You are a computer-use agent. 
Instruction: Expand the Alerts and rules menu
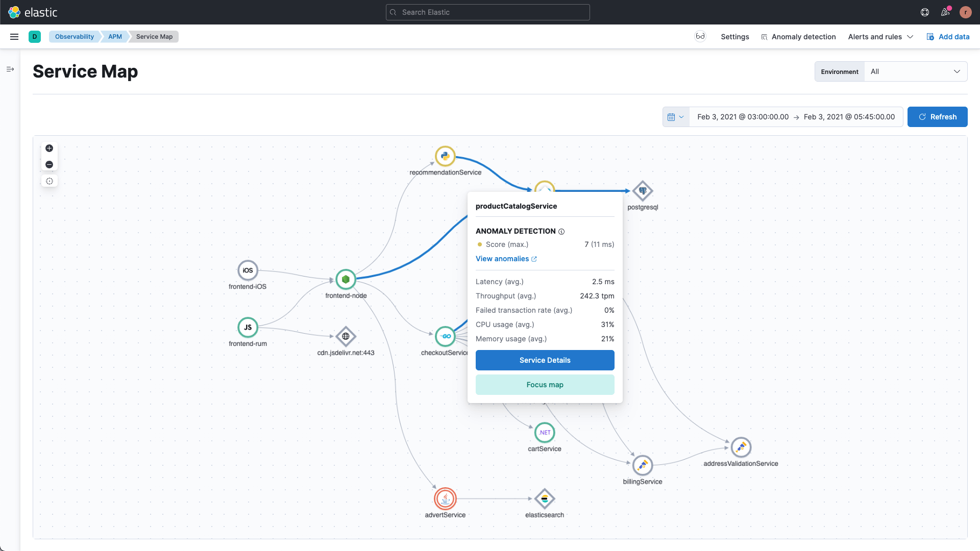(x=881, y=36)
